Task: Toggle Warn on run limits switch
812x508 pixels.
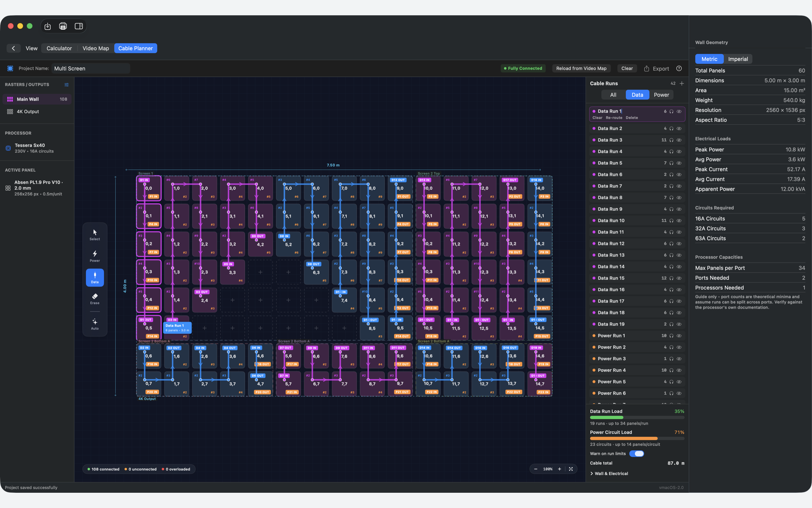Action: coord(637,454)
